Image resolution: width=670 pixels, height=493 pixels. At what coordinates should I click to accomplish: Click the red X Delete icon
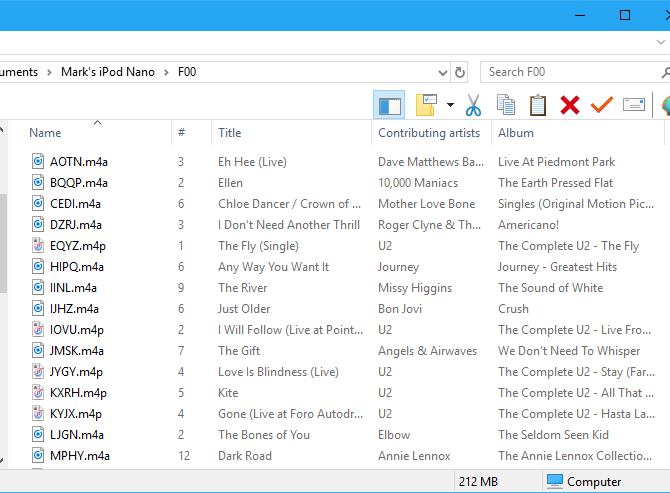(570, 104)
